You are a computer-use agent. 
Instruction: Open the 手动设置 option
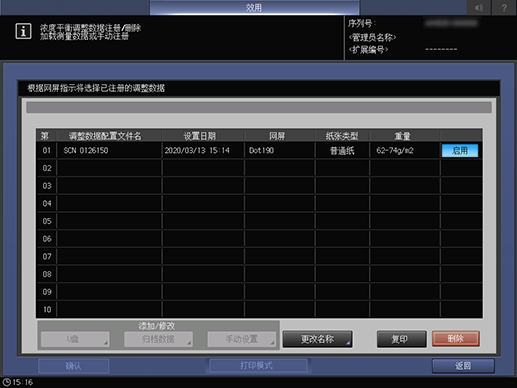(242, 339)
